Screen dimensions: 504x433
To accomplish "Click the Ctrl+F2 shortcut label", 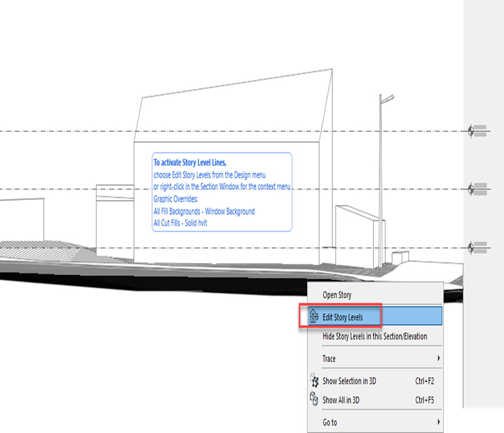I will point(425,381).
